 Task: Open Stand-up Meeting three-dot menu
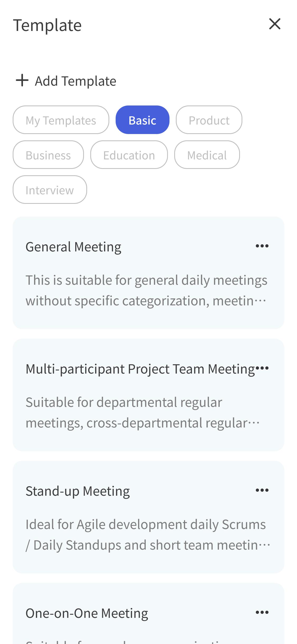point(262,490)
